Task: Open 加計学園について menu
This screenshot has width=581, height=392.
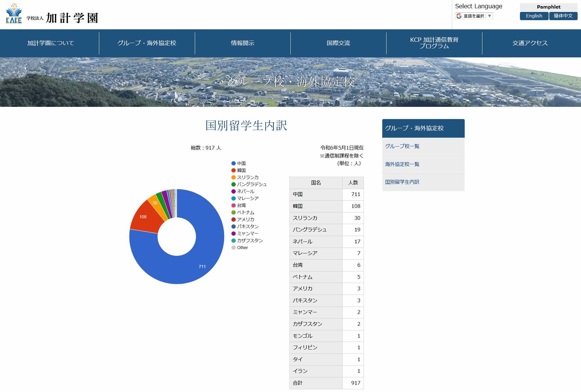Action: point(51,43)
